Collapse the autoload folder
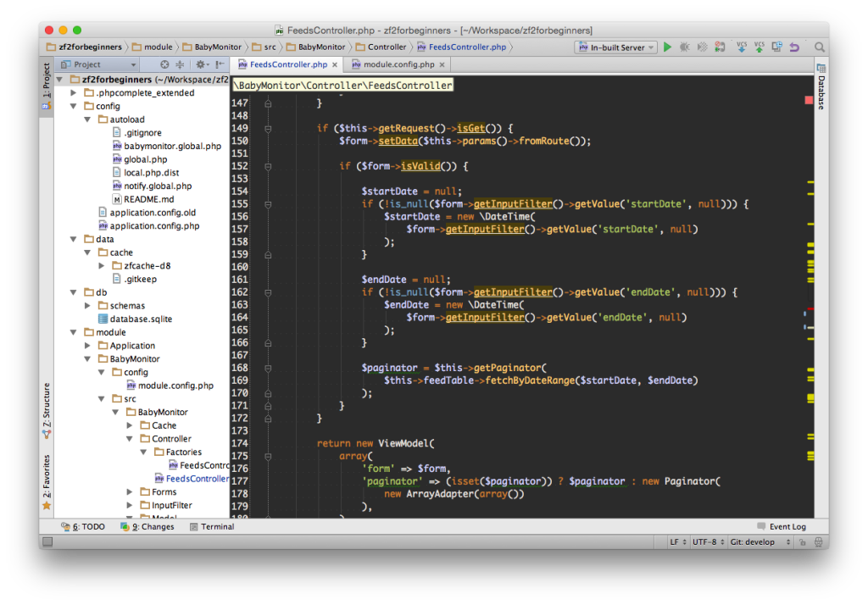 pyautogui.click(x=88, y=119)
